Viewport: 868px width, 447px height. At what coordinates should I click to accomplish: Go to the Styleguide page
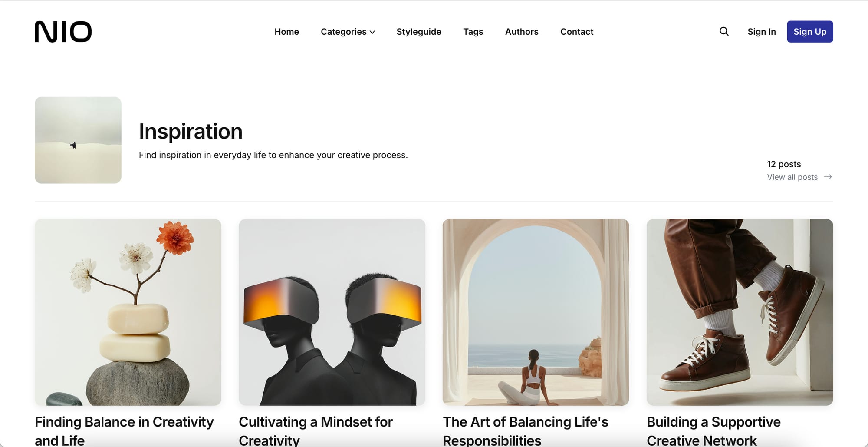418,32
